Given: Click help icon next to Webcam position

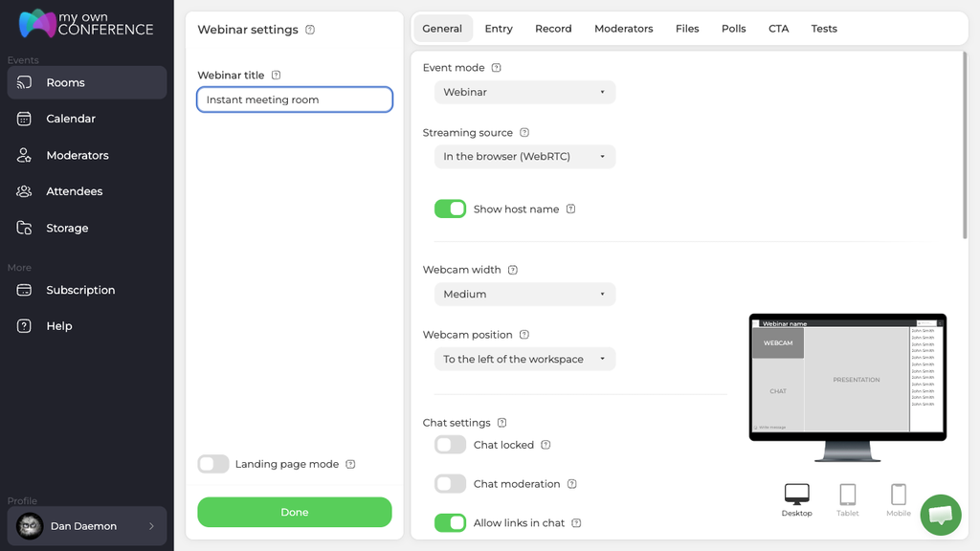Looking at the screenshot, I should 524,335.
